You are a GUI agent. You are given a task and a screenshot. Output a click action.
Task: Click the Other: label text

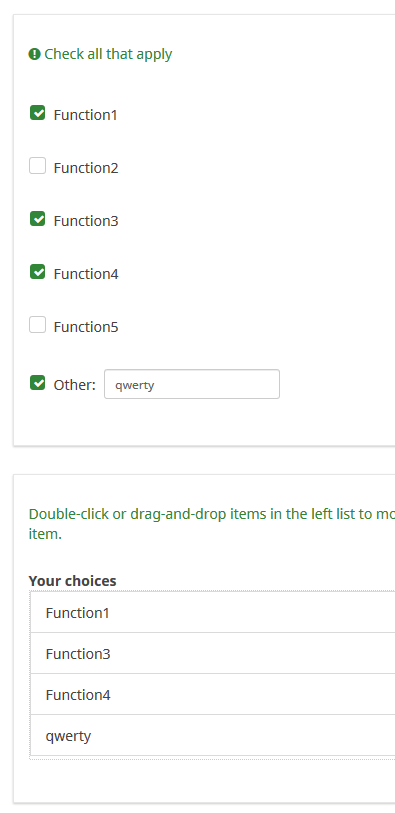[75, 385]
